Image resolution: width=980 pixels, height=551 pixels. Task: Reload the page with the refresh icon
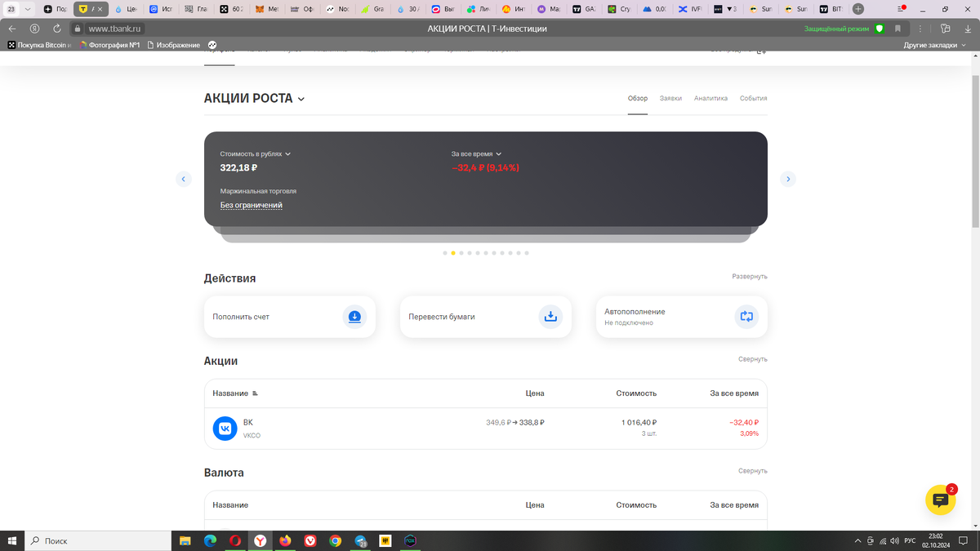tap(56, 29)
